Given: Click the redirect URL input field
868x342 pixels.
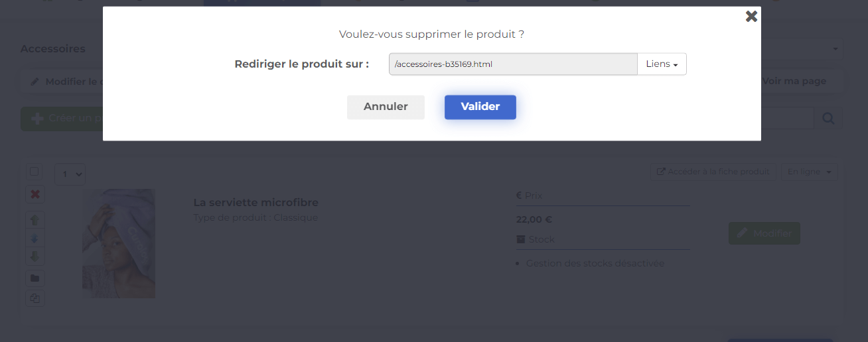Looking at the screenshot, I should [513, 64].
